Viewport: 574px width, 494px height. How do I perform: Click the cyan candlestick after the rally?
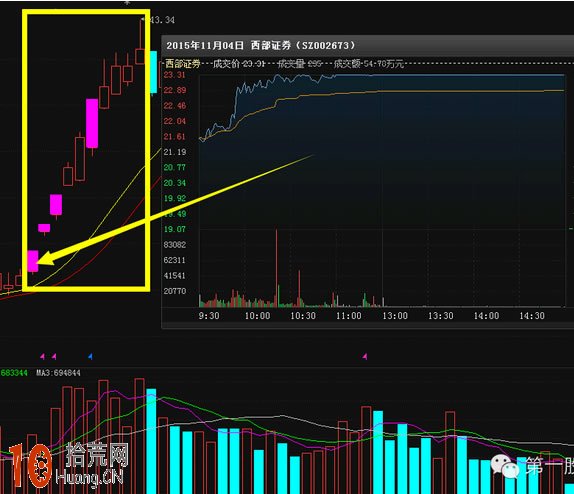point(154,73)
